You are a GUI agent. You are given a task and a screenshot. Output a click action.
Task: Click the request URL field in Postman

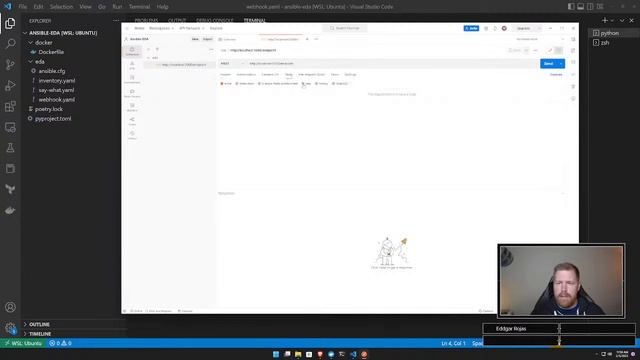392,64
